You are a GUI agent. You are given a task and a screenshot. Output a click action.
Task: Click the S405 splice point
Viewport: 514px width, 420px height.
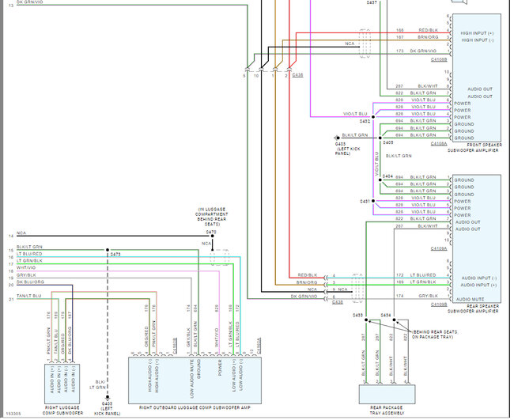click(x=380, y=138)
